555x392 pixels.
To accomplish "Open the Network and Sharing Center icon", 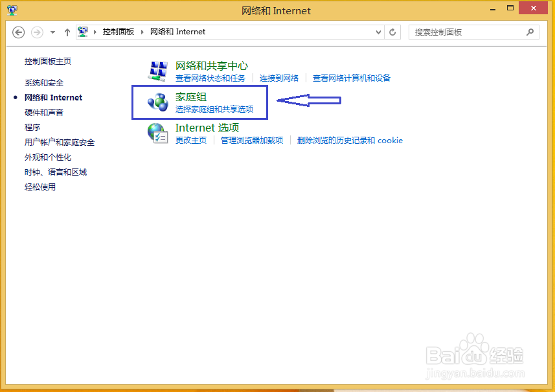I will [157, 69].
